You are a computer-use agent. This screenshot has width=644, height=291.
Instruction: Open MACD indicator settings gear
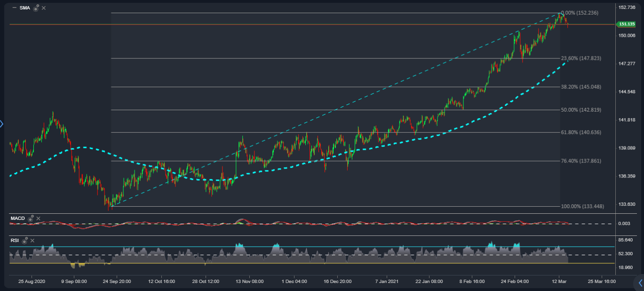coord(31,218)
